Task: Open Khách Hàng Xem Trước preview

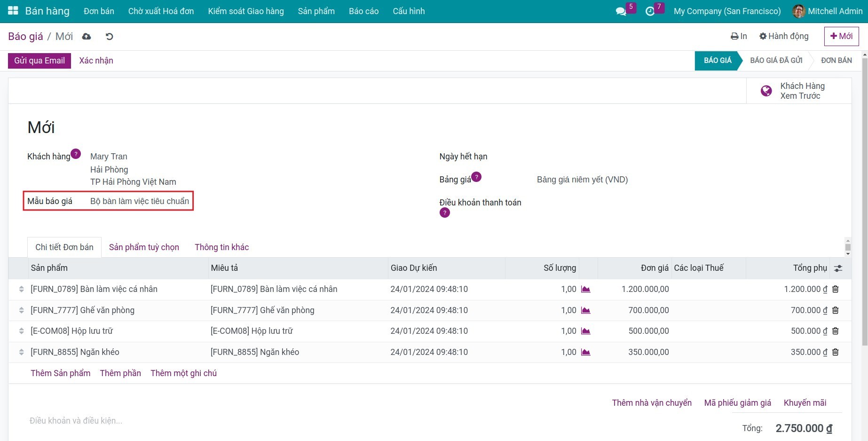Action: pos(798,91)
